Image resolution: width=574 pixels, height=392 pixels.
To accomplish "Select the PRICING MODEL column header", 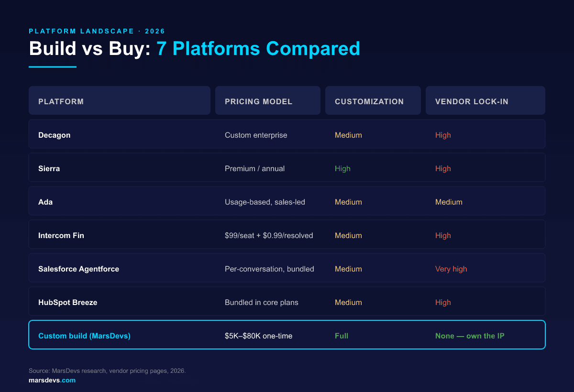I will click(268, 100).
